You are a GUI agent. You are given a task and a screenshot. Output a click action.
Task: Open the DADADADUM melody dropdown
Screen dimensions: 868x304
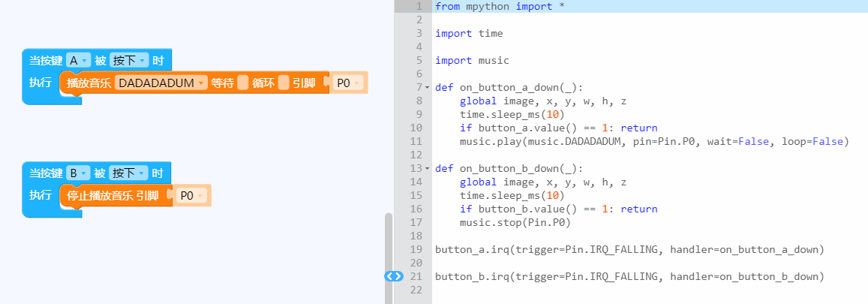161,83
